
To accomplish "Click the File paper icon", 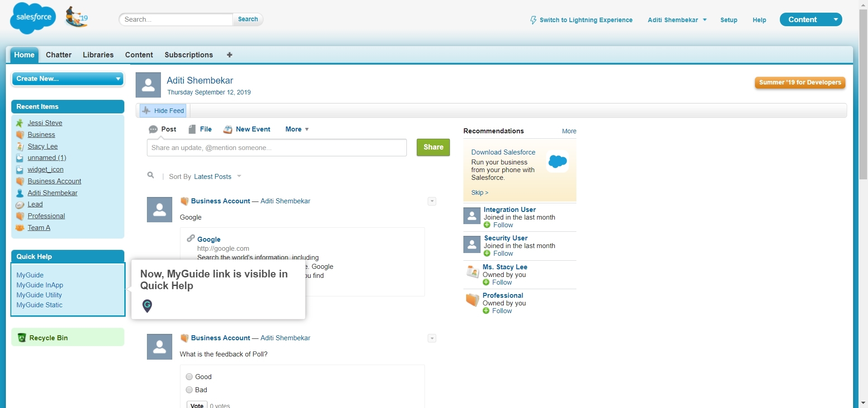I will tap(192, 129).
